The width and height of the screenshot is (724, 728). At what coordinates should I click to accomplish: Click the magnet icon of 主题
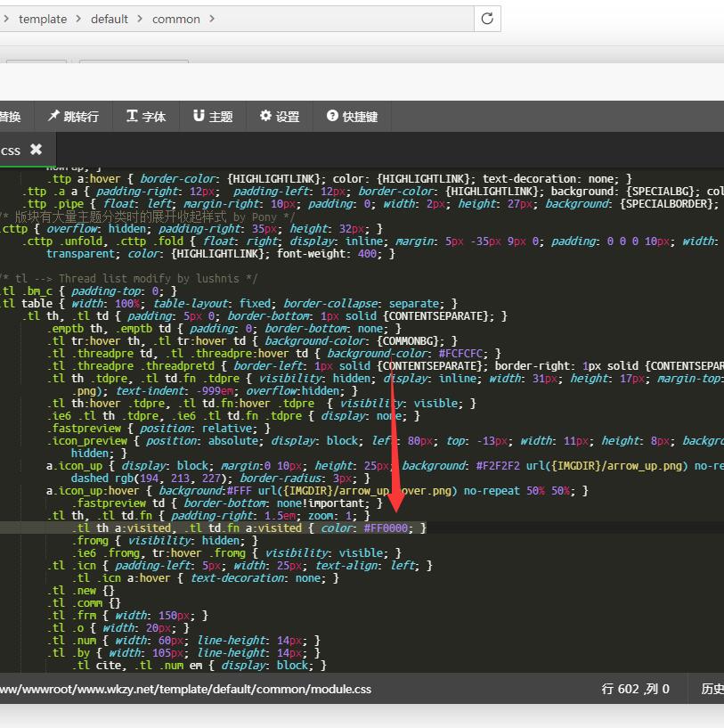[199, 115]
